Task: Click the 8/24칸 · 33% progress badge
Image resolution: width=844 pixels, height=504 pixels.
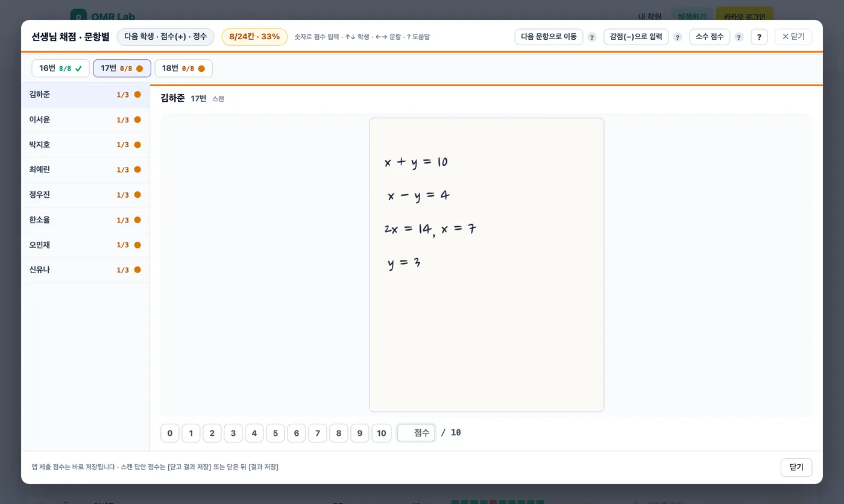Action: (254, 37)
